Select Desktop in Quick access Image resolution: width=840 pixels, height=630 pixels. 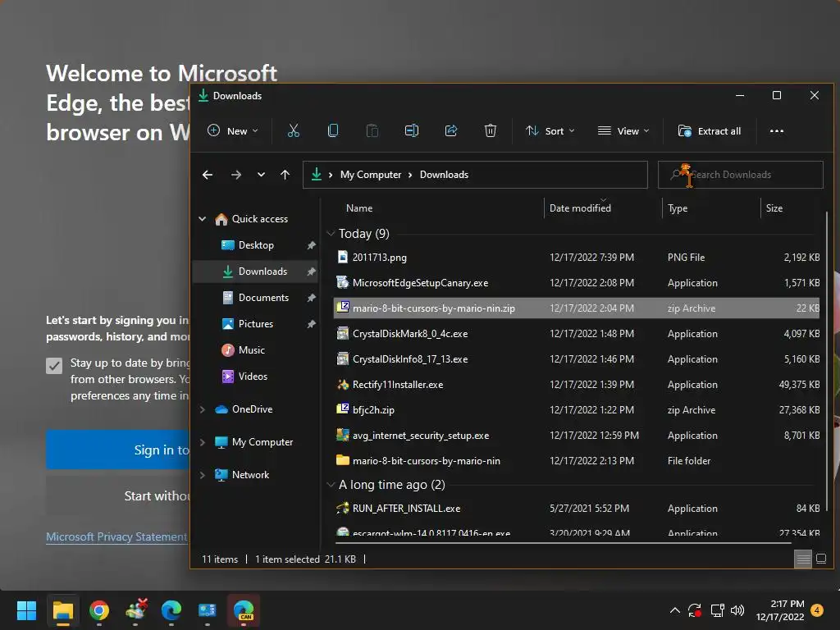[x=255, y=244]
